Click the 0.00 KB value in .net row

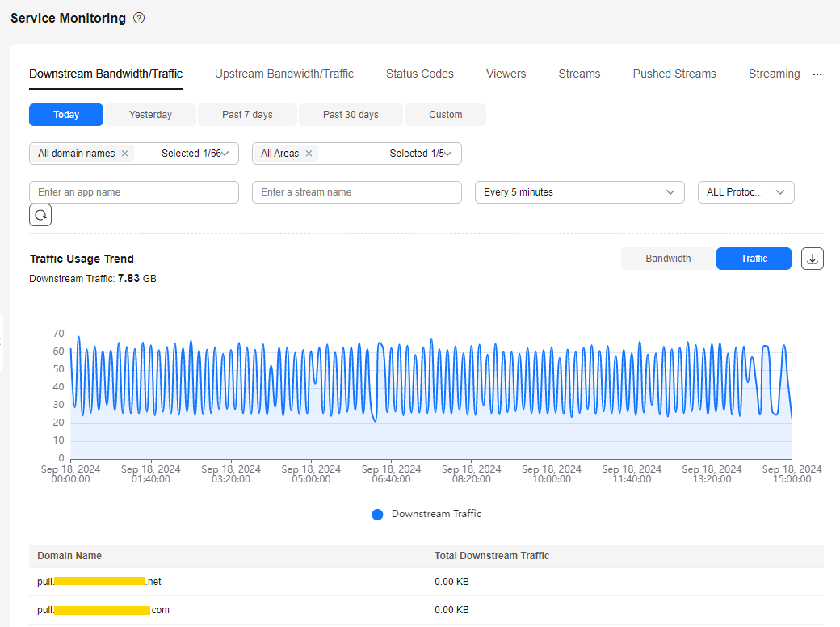pyautogui.click(x=451, y=582)
